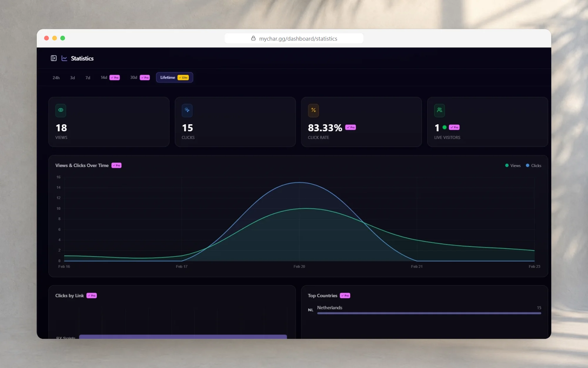Click the Top Countries heading

323,296
